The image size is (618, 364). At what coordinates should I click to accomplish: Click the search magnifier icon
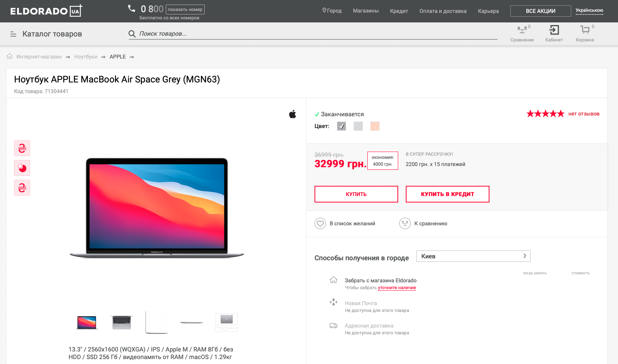coord(132,34)
